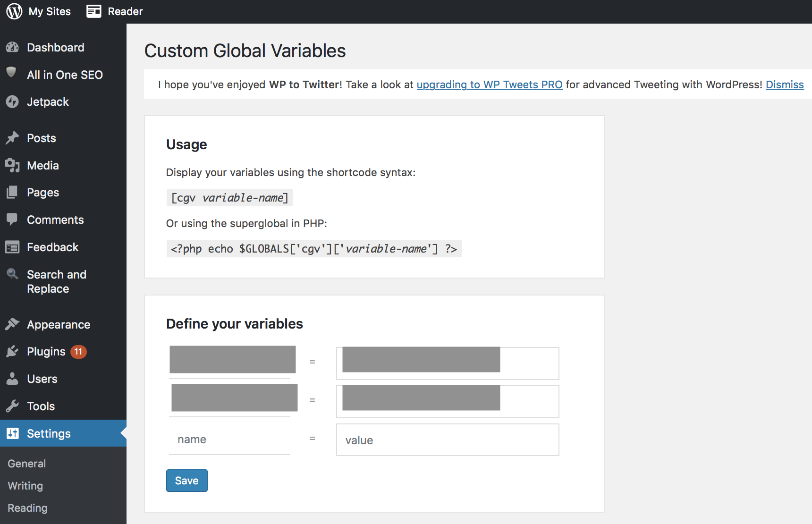The height and width of the screenshot is (524, 812).
Task: Select the second variable value field
Action: (448, 402)
